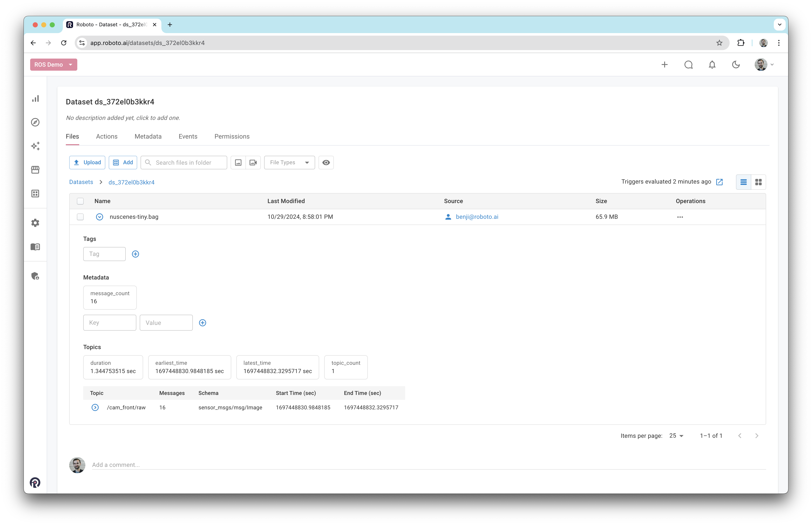
Task: Collapse the nuscenes-tiny.bag details chevron
Action: click(x=100, y=217)
